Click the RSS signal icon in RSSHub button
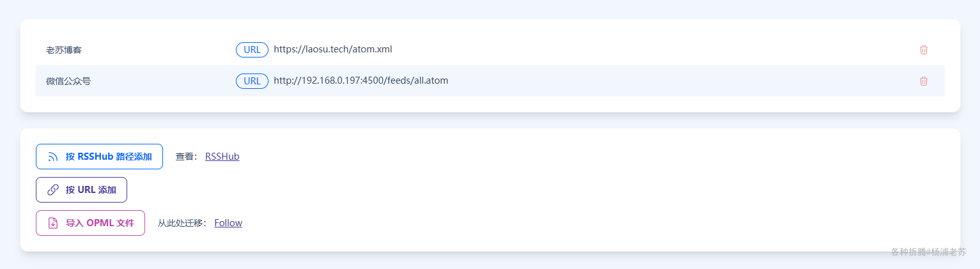 coord(53,157)
